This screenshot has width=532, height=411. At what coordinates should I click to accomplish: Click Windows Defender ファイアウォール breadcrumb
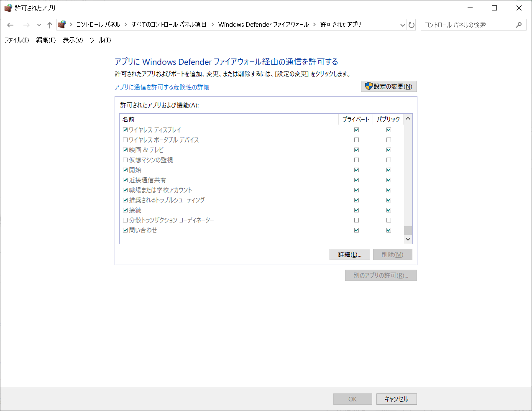click(x=263, y=25)
